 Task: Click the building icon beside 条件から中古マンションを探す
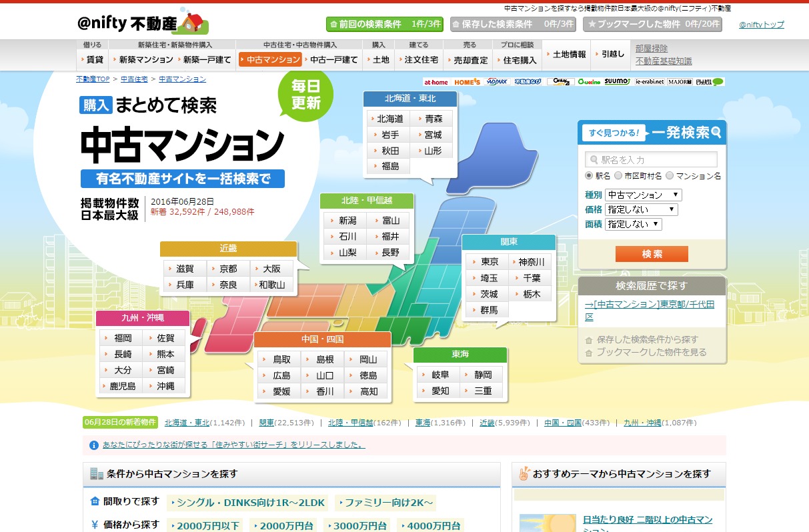pos(96,474)
